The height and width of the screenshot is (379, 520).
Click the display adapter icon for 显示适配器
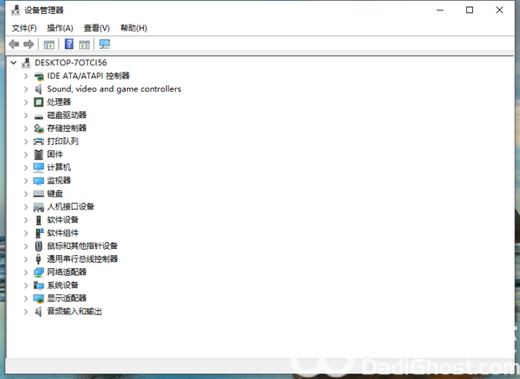pos(39,298)
